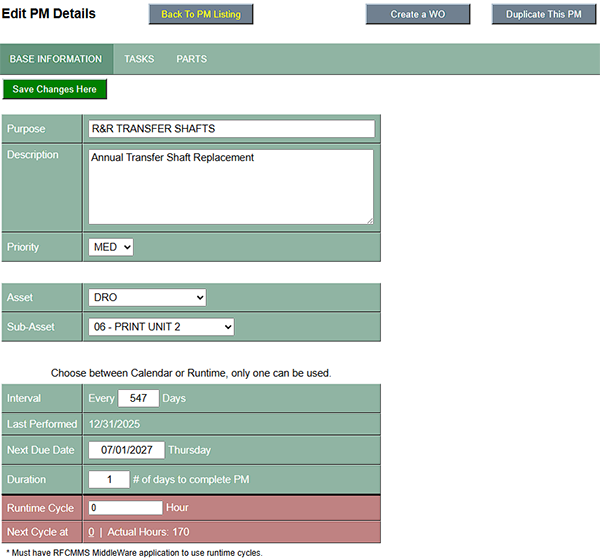This screenshot has width=600, height=560.
Task: Click the Next Cycle at 0 link
Action: click(91, 532)
